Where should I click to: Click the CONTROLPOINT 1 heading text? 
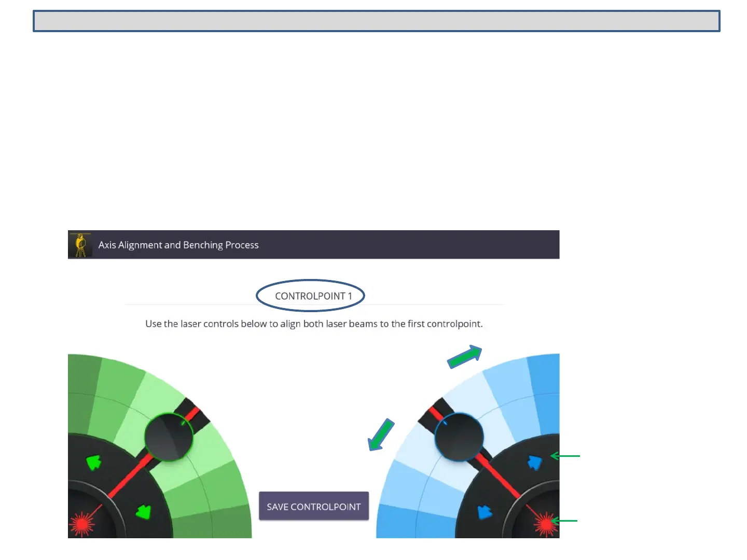313,296
